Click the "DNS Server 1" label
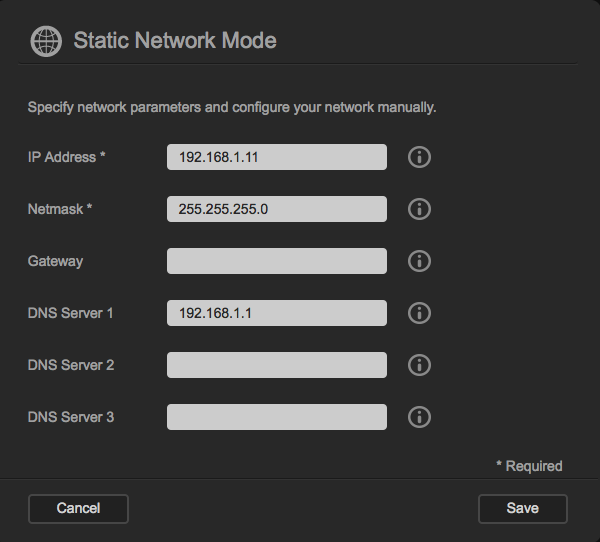This screenshot has width=600, height=542. click(x=71, y=313)
